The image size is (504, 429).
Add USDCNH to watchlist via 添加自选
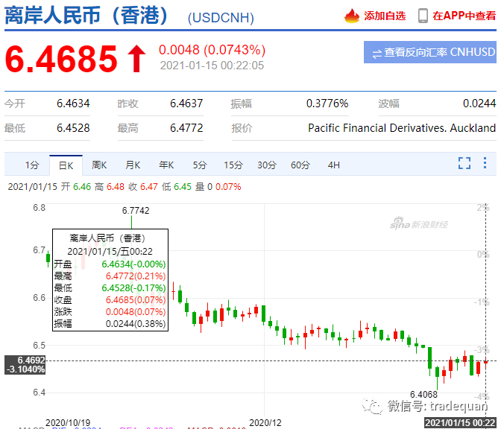pyautogui.click(x=385, y=16)
